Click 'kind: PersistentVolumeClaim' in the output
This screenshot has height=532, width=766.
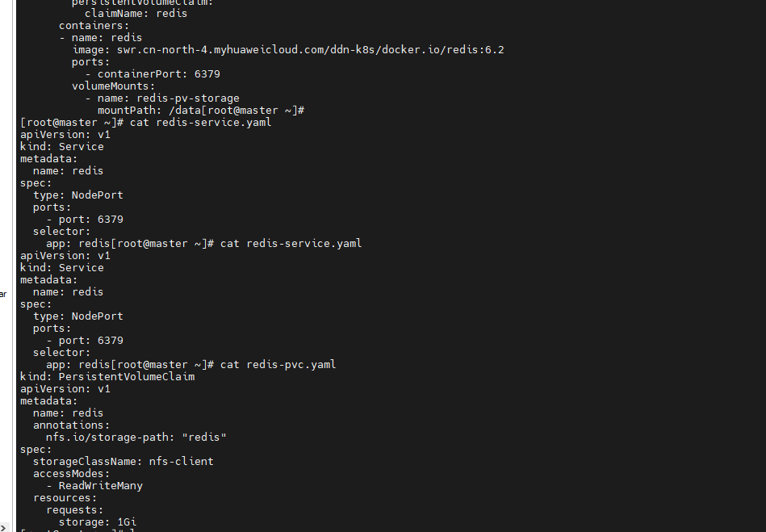point(107,376)
